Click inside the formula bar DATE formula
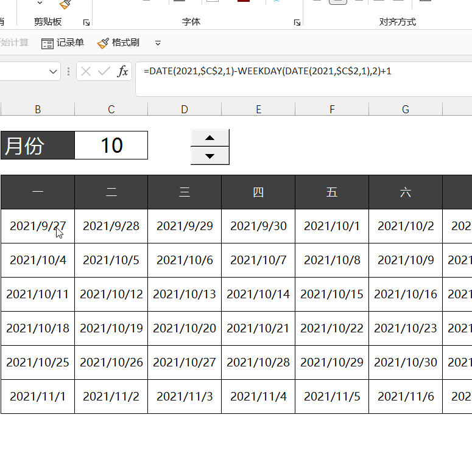Image resolution: width=472 pixels, height=476 pixels. click(267, 71)
